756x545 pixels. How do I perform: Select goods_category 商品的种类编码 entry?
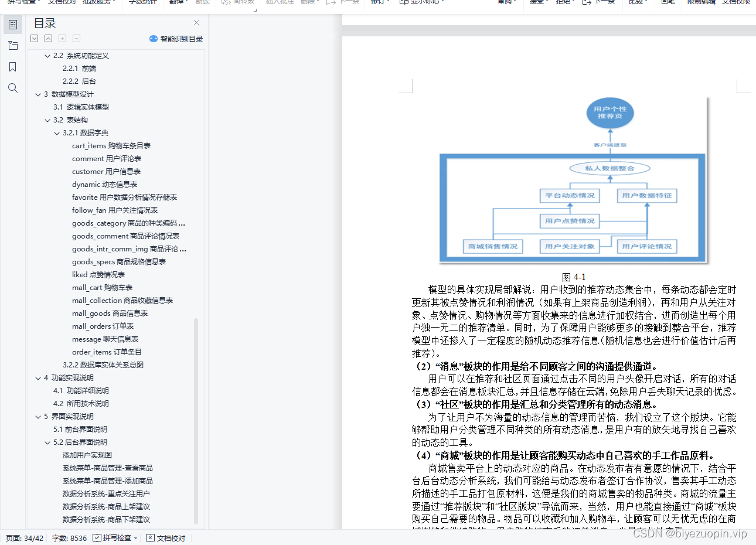(x=128, y=223)
